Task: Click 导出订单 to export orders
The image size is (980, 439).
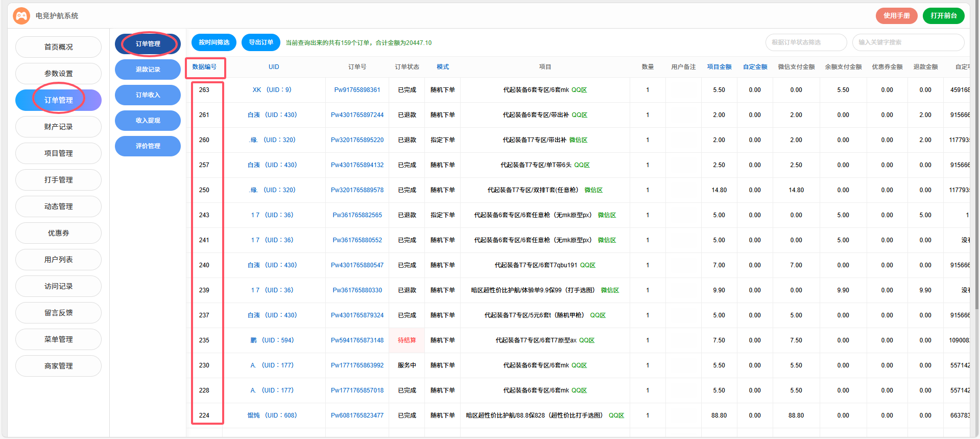Action: tap(261, 42)
